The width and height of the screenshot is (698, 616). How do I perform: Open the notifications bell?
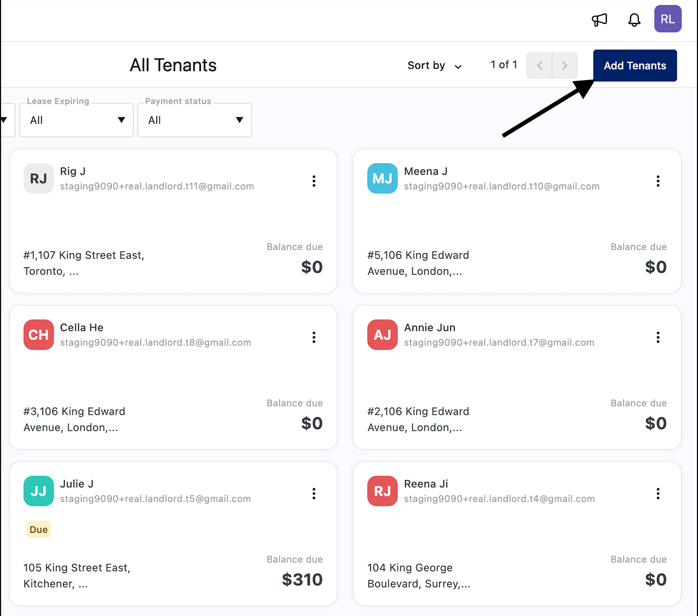634,20
